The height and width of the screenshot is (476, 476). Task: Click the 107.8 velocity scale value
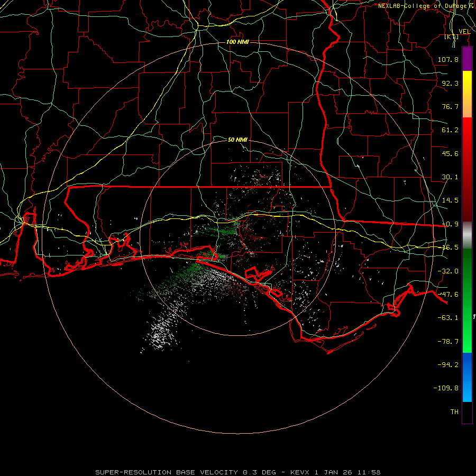(448, 59)
